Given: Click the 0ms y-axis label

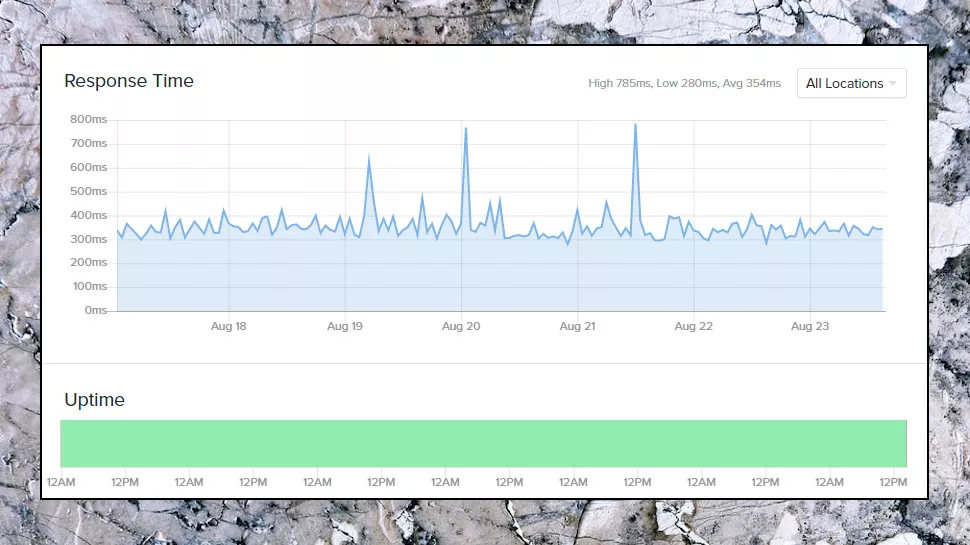Looking at the screenshot, I should click(96, 311).
